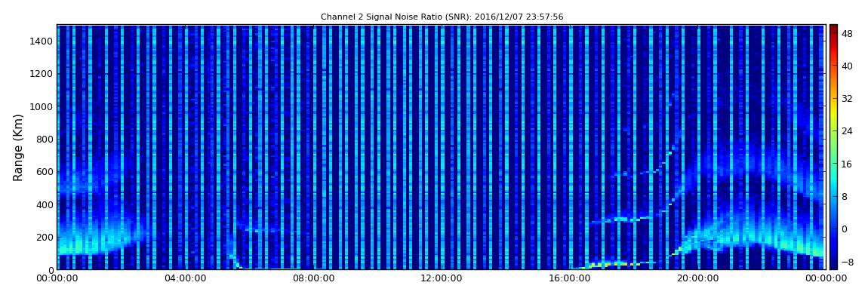The width and height of the screenshot is (868, 307).
Task: Click the 400 range tick label
Action: tap(45, 204)
